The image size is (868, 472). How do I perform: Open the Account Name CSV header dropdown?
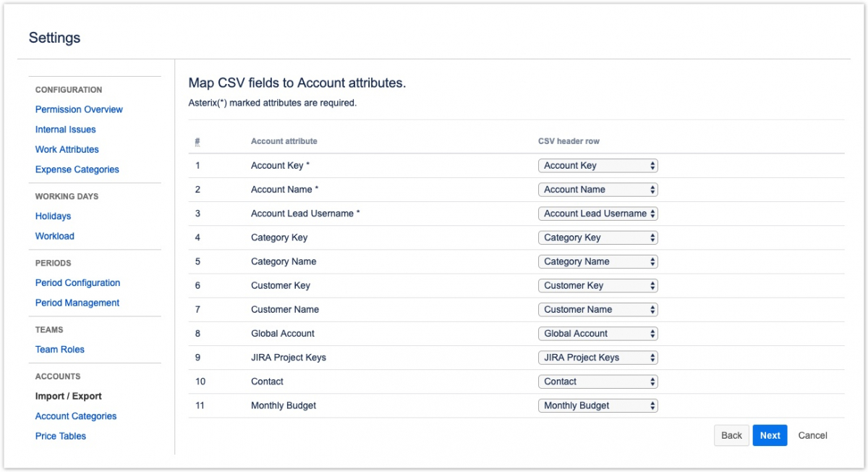click(597, 190)
